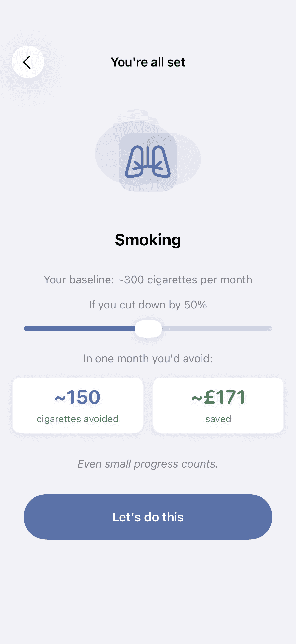Click the slider thumb at 50%
Viewport: 296px width, 644px height.
pyautogui.click(x=148, y=329)
